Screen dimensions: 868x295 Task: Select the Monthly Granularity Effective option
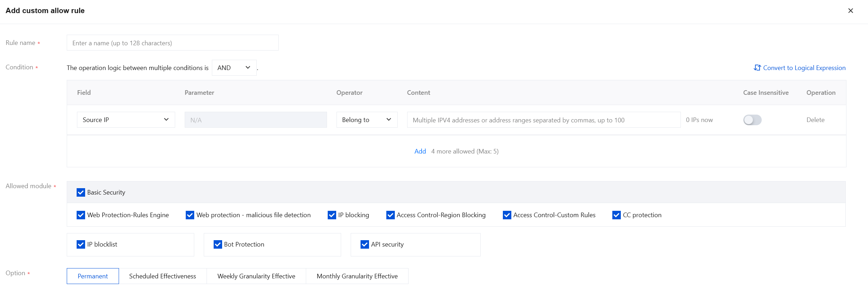pyautogui.click(x=357, y=276)
